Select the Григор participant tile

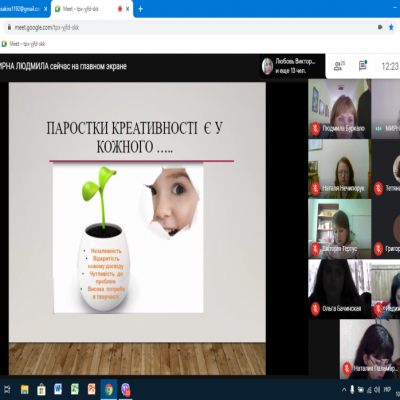pyautogui.click(x=386, y=229)
